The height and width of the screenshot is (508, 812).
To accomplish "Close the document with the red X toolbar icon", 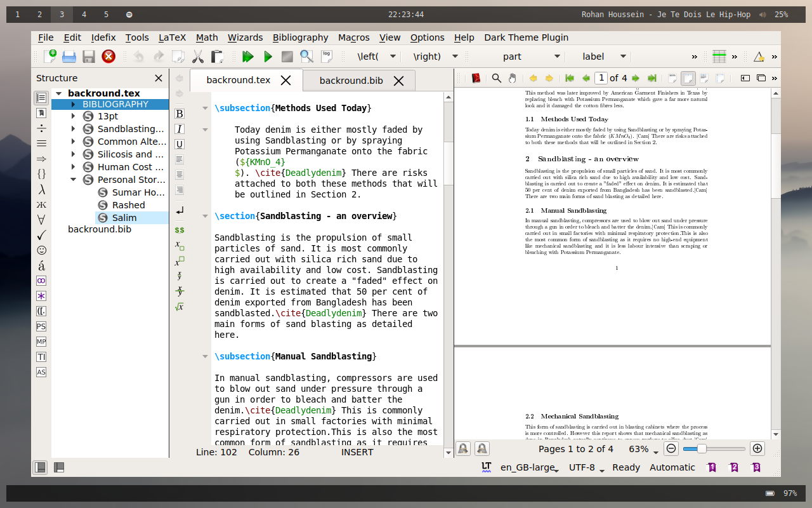I will pyautogui.click(x=108, y=57).
